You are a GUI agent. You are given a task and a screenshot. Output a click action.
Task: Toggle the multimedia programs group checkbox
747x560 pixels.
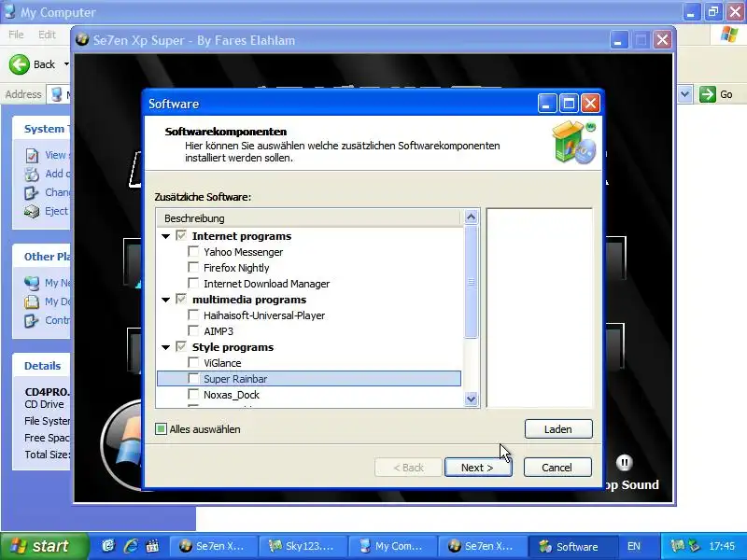coord(181,299)
